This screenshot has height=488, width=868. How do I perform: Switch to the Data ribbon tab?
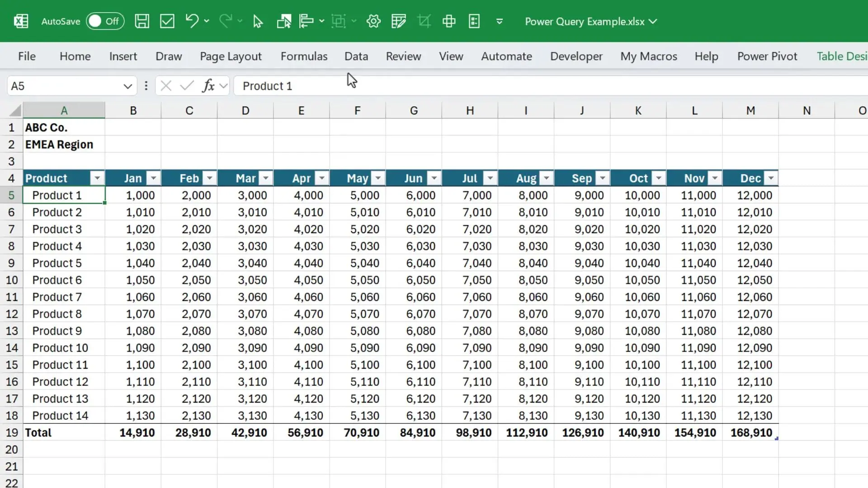tap(356, 56)
